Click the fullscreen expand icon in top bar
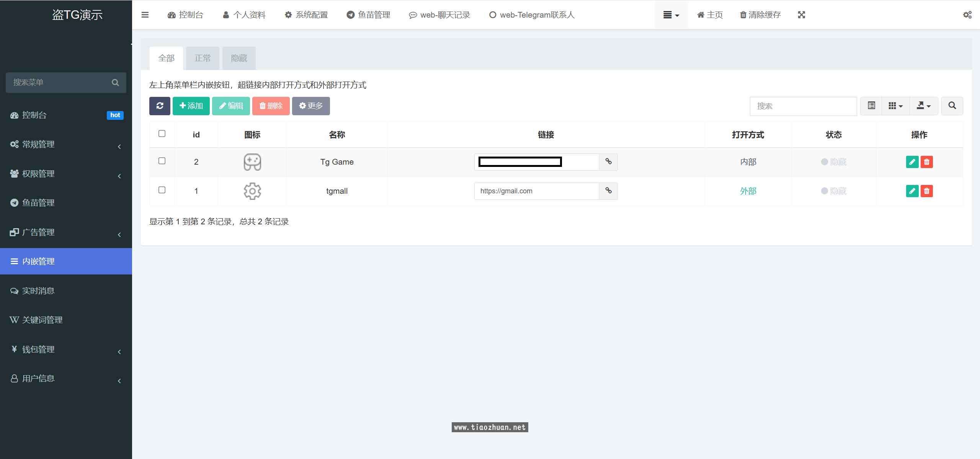This screenshot has width=980, height=459. click(801, 15)
